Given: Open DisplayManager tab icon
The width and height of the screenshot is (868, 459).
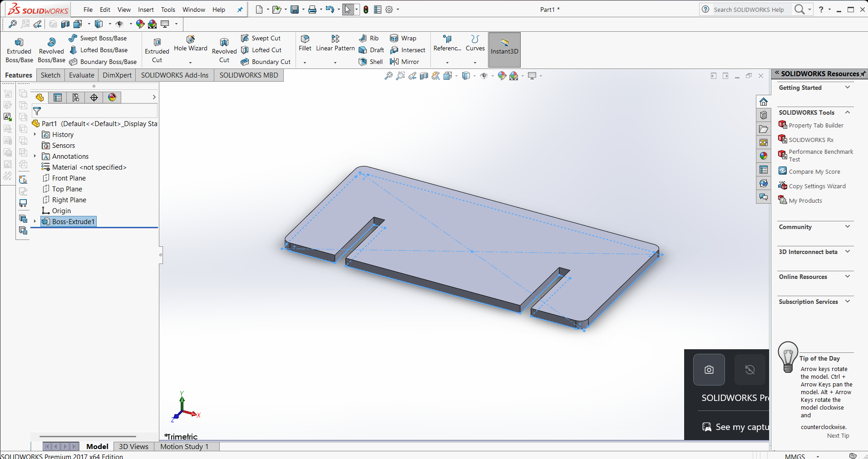Looking at the screenshot, I should 112,98.
